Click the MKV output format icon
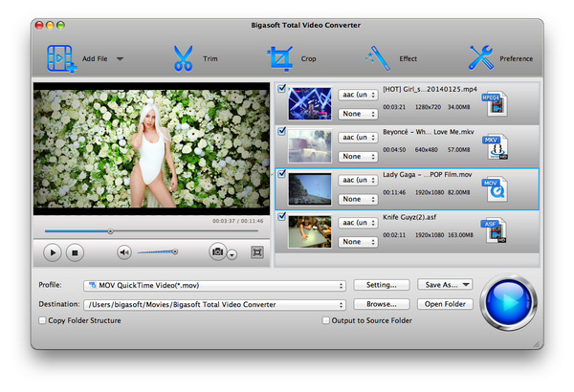This screenshot has width=574, height=392. pos(496,146)
